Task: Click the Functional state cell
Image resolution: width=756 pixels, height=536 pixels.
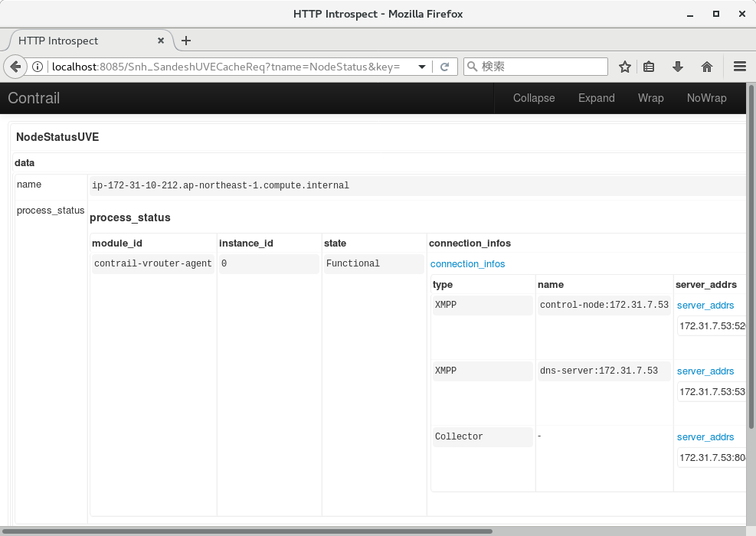Action: click(x=374, y=263)
